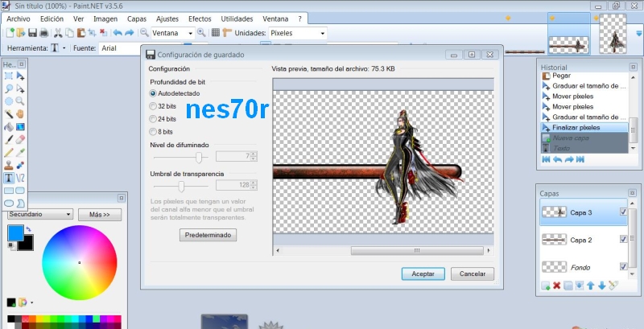This screenshot has width=644, height=329.
Task: Select the Pencil tool
Action: pos(9,153)
